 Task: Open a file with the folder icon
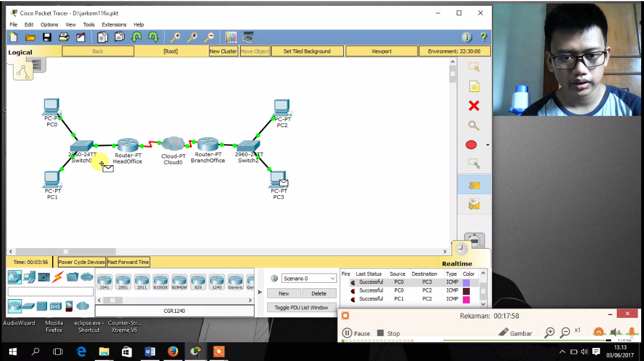click(30, 38)
